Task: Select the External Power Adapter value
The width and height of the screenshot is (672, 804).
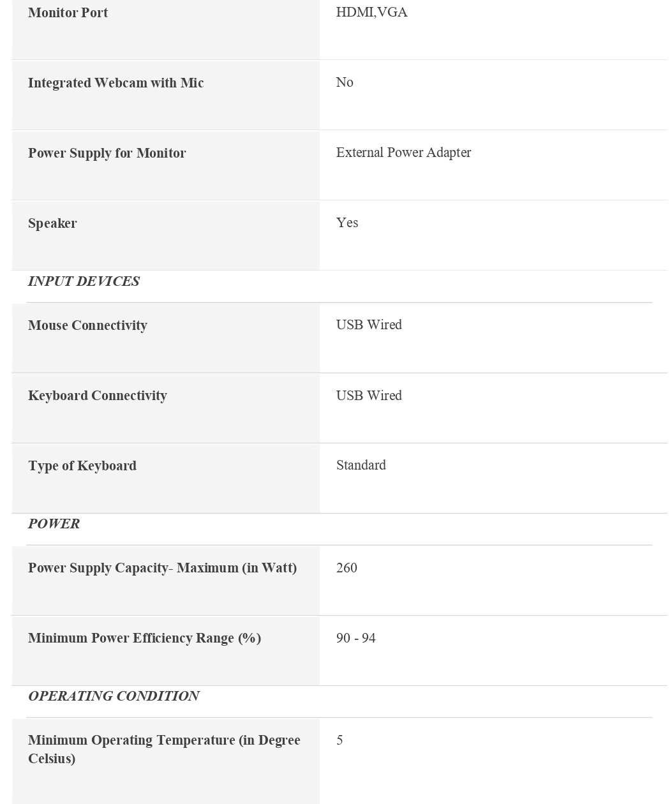Action: click(x=403, y=153)
